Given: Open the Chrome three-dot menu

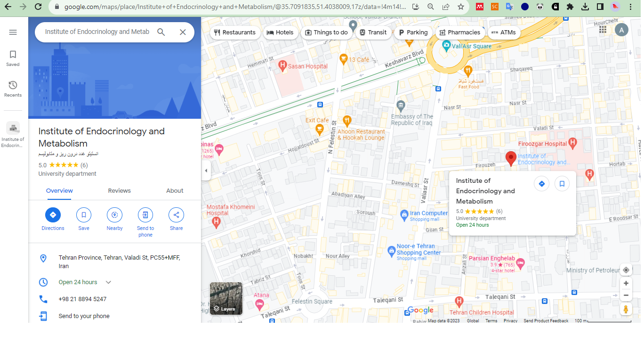Looking at the screenshot, I should coord(631,7).
